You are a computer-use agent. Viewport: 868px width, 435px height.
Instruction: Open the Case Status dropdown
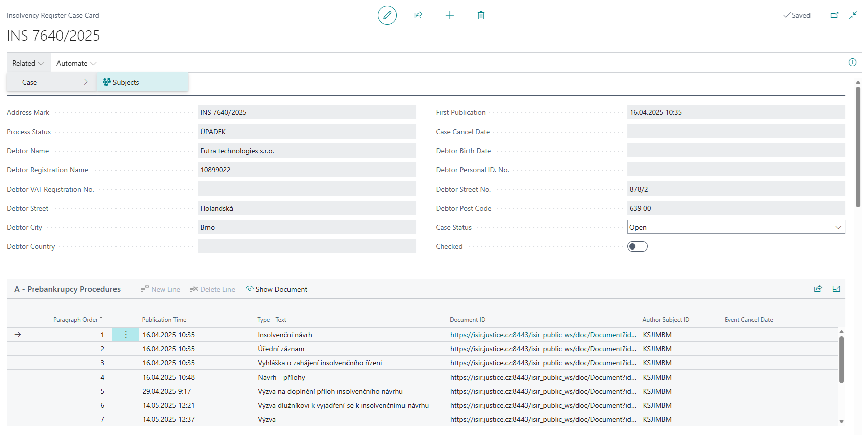click(838, 227)
